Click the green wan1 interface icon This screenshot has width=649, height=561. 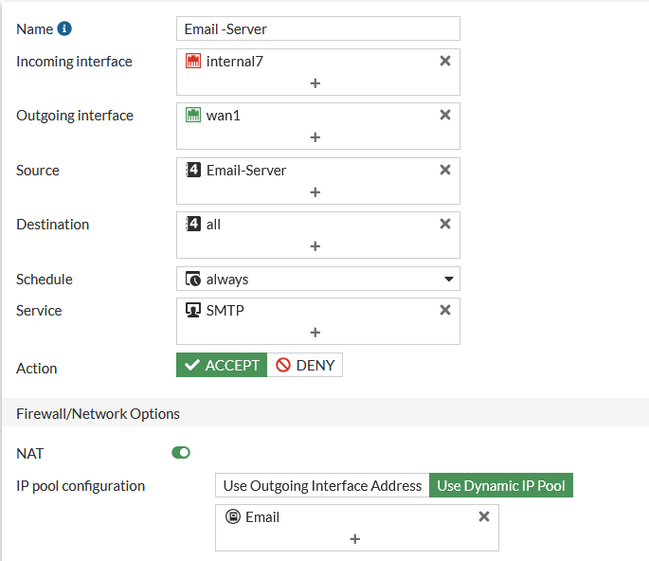point(194,115)
